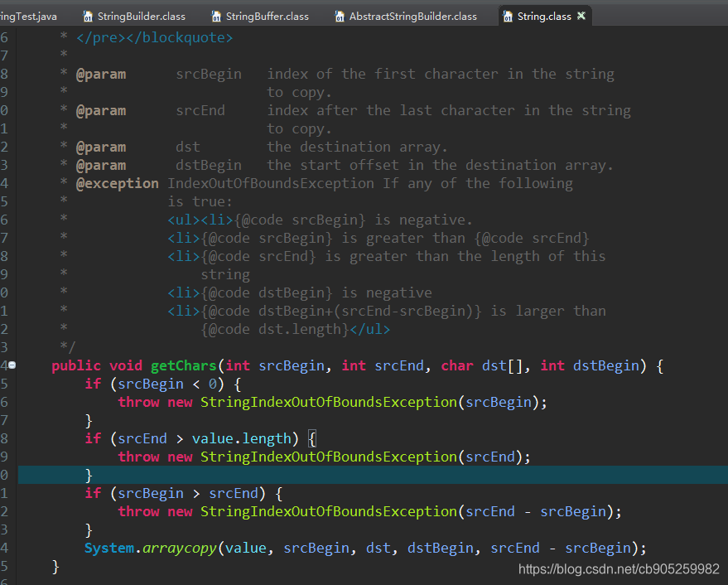Click the 'public void' keywords
The width and height of the screenshot is (728, 585).
pos(97,366)
